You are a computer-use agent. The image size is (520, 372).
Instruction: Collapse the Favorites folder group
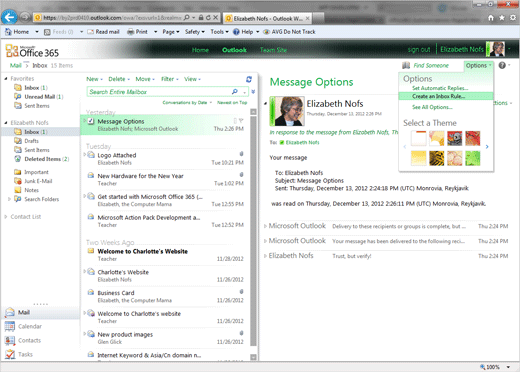(6, 78)
